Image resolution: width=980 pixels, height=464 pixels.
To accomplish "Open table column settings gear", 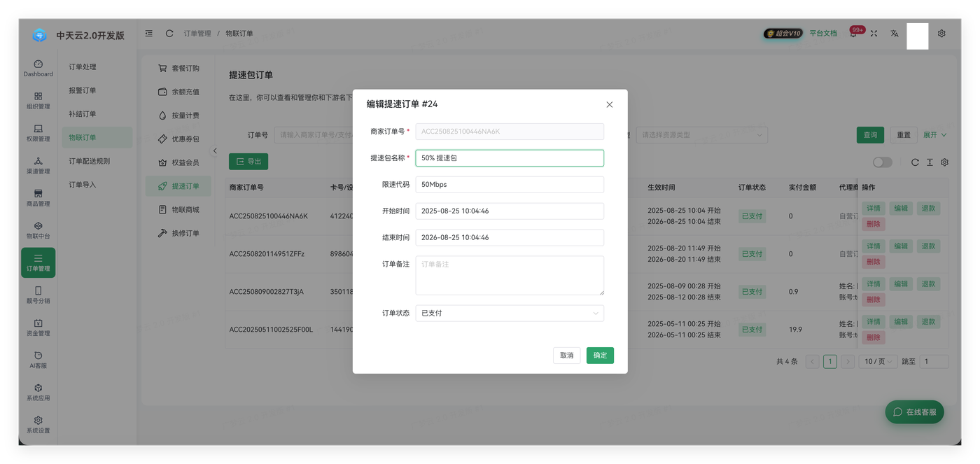I will pos(944,162).
